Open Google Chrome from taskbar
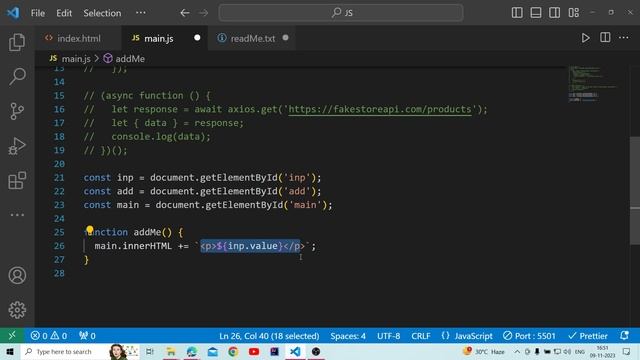The image size is (640, 360). 233,351
